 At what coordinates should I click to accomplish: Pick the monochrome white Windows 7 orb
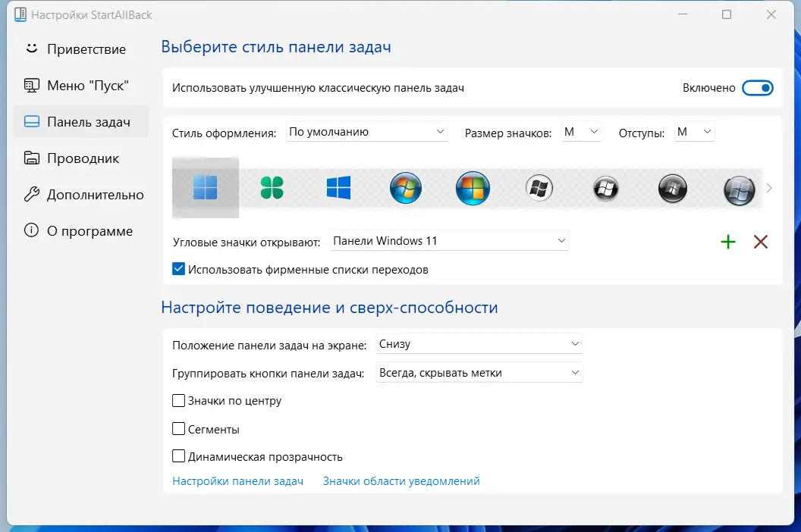click(x=539, y=188)
